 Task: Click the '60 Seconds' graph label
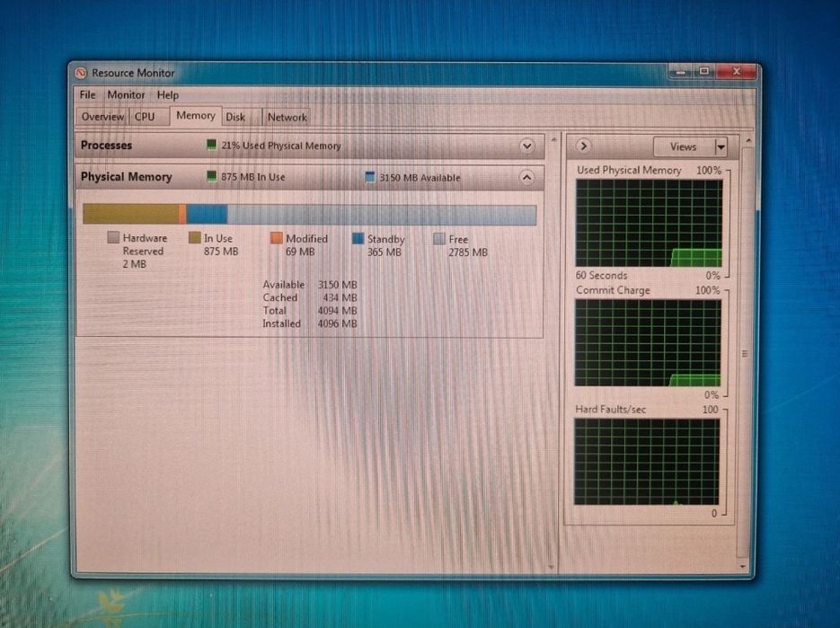coord(601,276)
